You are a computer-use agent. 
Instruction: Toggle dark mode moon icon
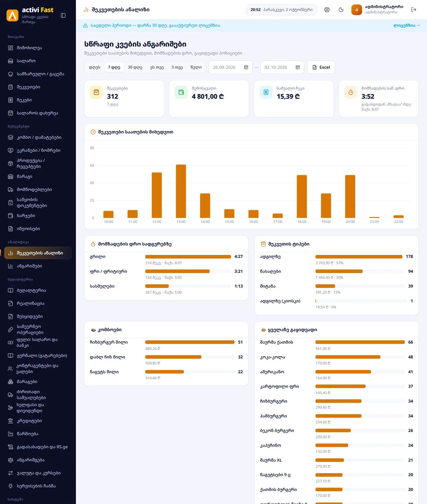[x=341, y=10]
